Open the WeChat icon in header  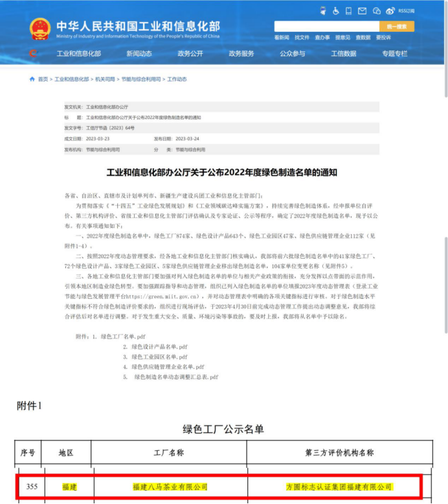377,11
